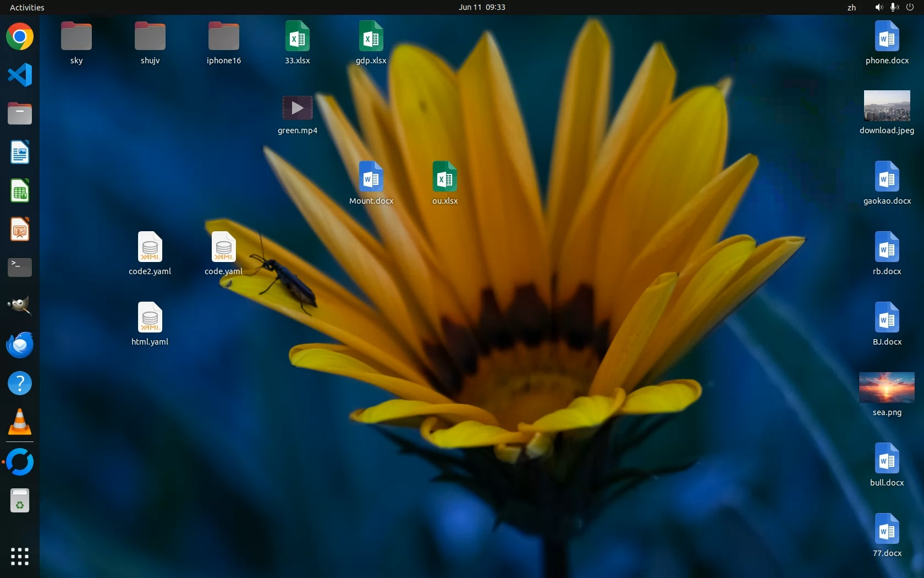Launch LibreOffice Writer from dock
This screenshot has width=924, height=578.
20,152
